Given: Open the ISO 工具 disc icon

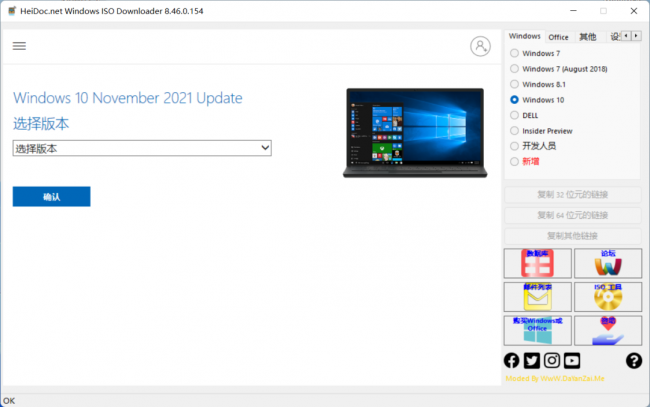Looking at the screenshot, I should click(x=608, y=297).
